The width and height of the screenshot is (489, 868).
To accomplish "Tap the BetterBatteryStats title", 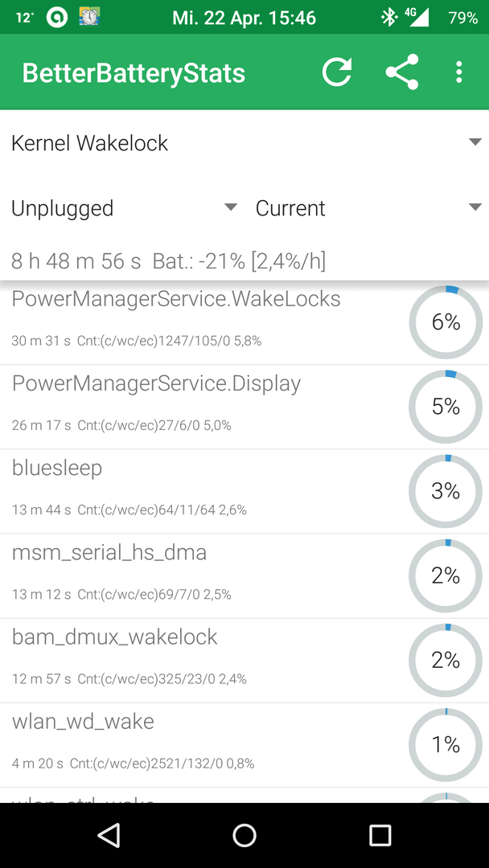I will point(134,73).
